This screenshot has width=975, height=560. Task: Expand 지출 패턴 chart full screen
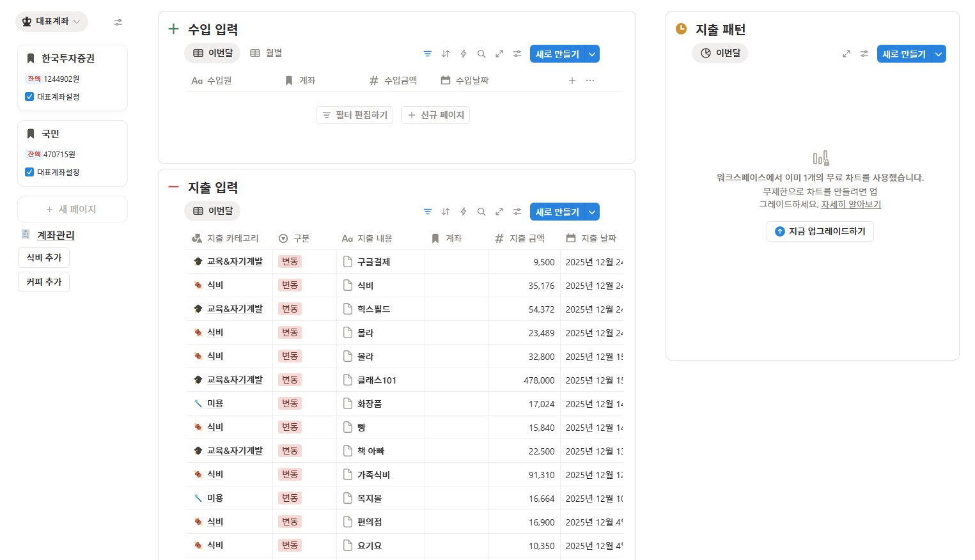click(x=846, y=54)
